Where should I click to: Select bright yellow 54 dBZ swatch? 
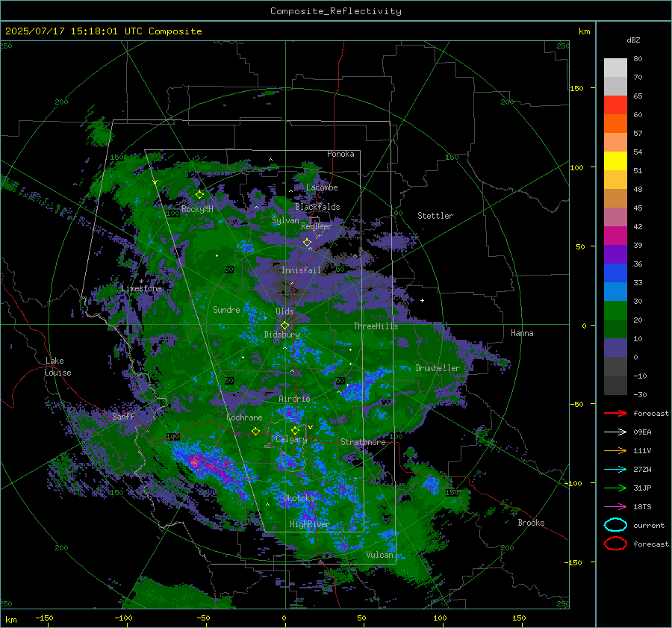tap(615, 161)
